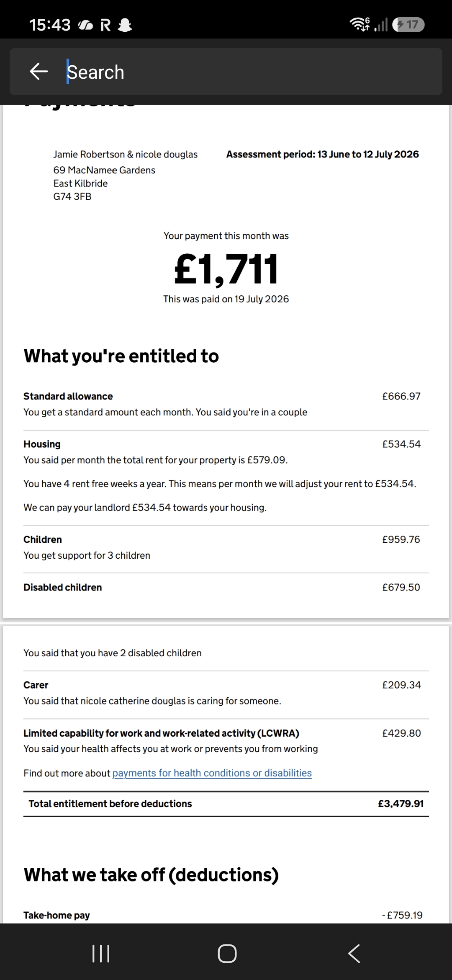452x980 pixels.
Task: Tap the mobile signal strength bars
Action: click(381, 25)
